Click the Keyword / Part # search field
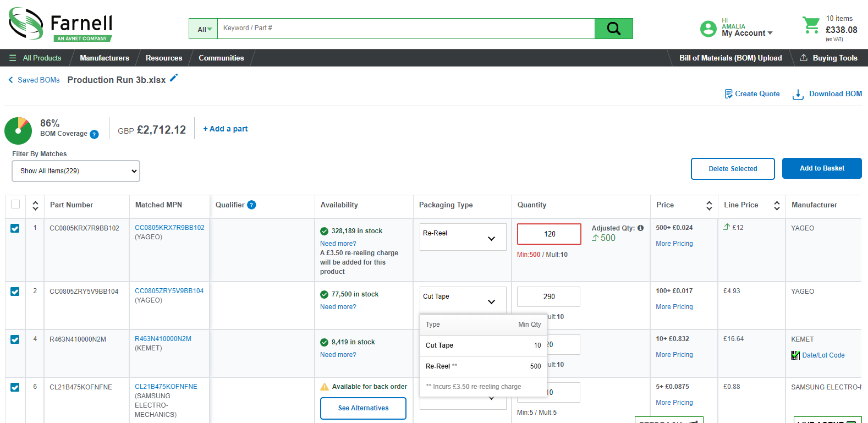The width and height of the screenshot is (868, 423). click(406, 29)
